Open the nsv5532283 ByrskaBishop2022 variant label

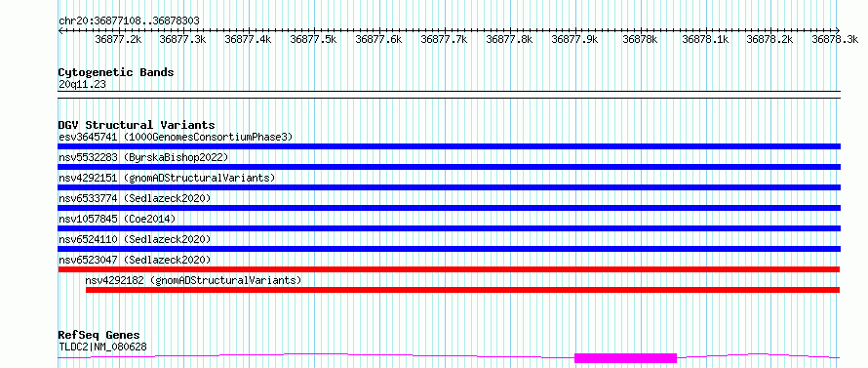click(x=143, y=157)
